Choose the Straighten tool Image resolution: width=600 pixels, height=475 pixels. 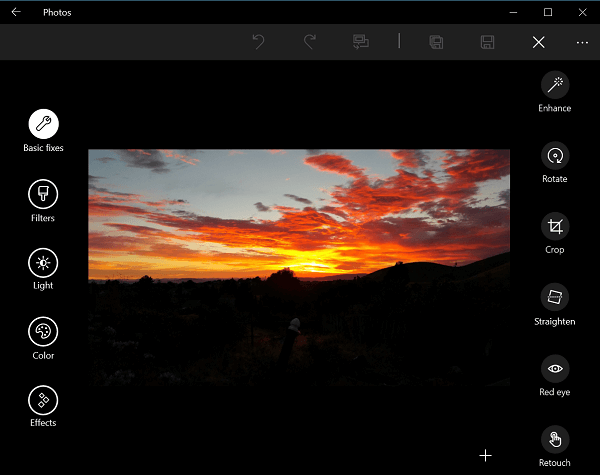(x=555, y=297)
